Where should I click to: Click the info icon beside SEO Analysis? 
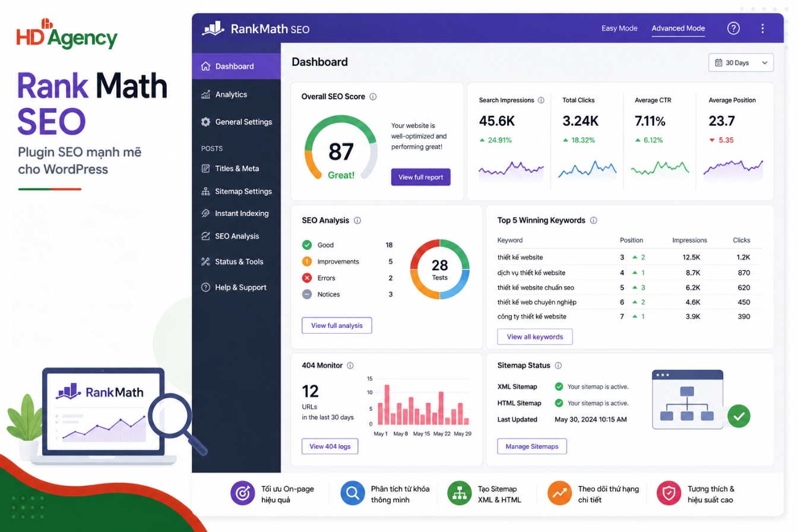pyautogui.click(x=357, y=220)
